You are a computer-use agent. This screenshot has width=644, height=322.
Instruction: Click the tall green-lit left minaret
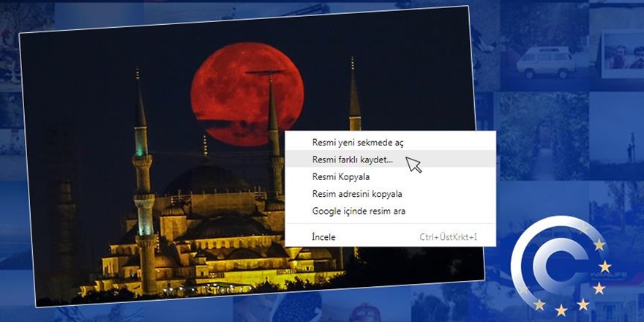coord(142,168)
